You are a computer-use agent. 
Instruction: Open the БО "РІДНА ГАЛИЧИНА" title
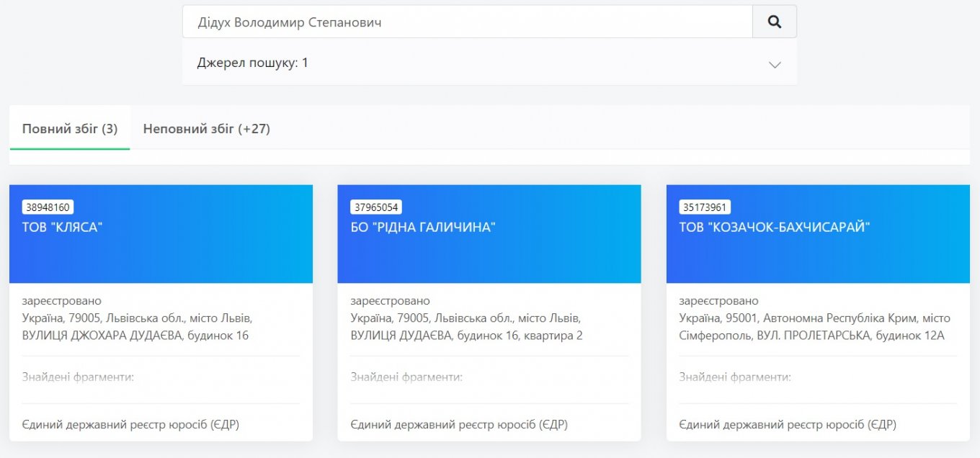click(423, 228)
